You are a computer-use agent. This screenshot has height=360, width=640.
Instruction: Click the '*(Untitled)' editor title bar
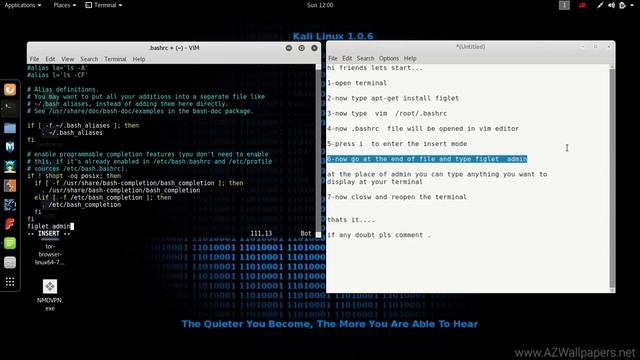pos(470,47)
